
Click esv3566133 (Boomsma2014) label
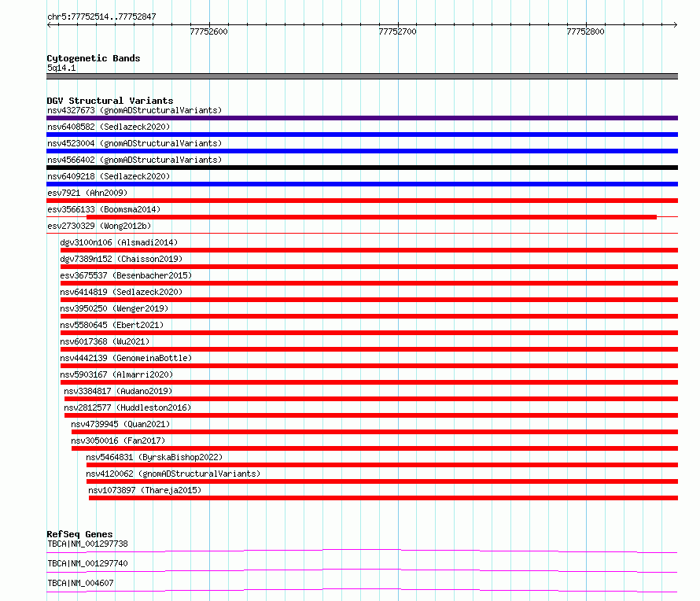[104, 209]
